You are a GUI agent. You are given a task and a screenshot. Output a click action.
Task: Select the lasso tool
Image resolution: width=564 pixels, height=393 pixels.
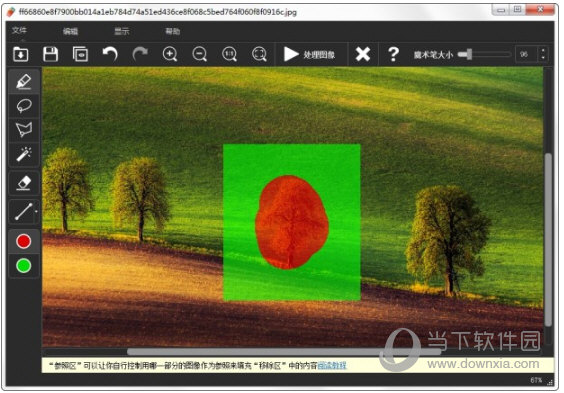pyautogui.click(x=24, y=106)
